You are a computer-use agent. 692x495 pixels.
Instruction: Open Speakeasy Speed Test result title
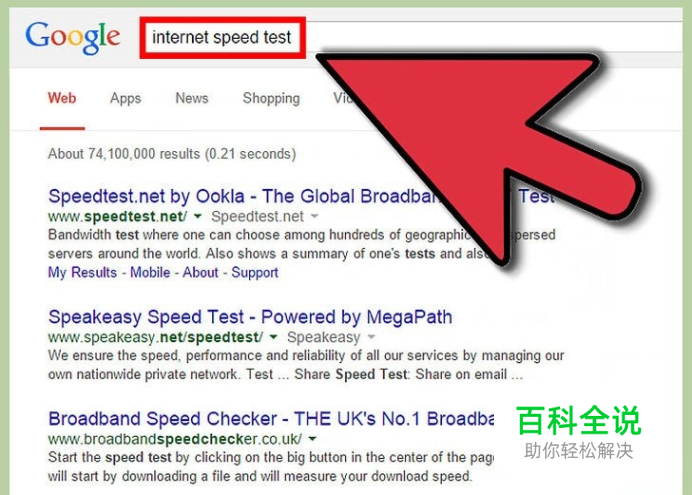click(250, 317)
